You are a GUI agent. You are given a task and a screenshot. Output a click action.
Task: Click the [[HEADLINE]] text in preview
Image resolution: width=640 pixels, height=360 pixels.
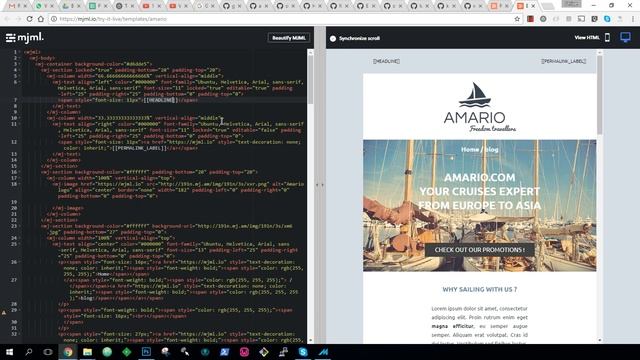[386, 61]
